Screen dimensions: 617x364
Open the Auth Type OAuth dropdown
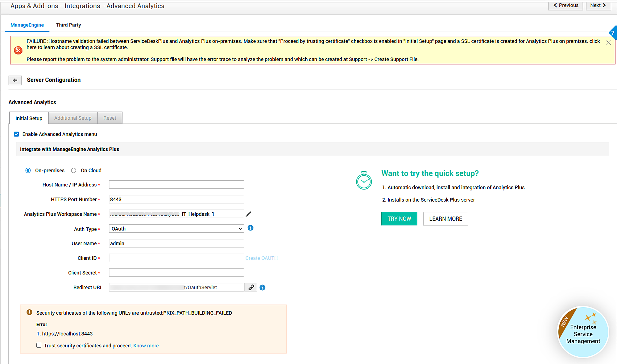[x=176, y=229]
